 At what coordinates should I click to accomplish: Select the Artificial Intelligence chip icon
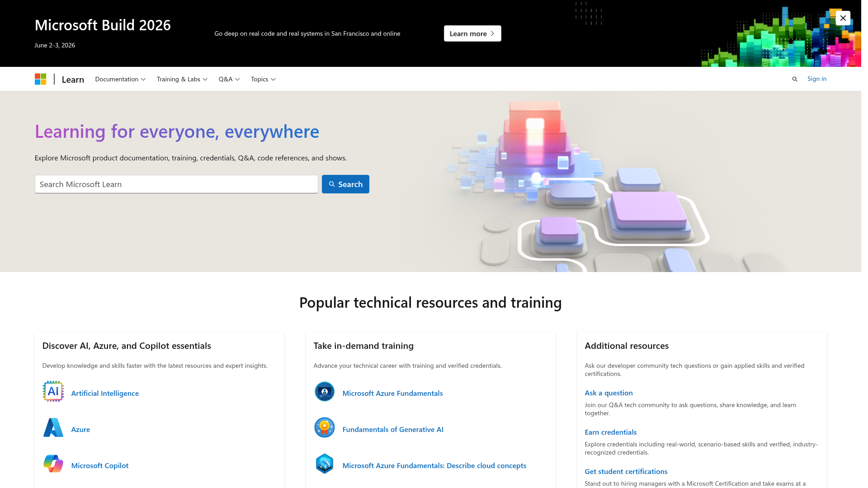click(x=53, y=391)
